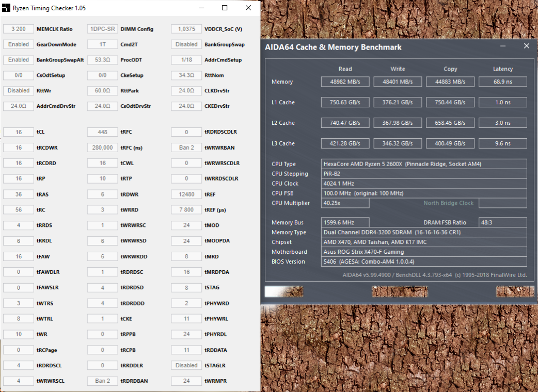Select the tRFC field showing 448
This screenshot has height=392, width=538.
(x=103, y=132)
